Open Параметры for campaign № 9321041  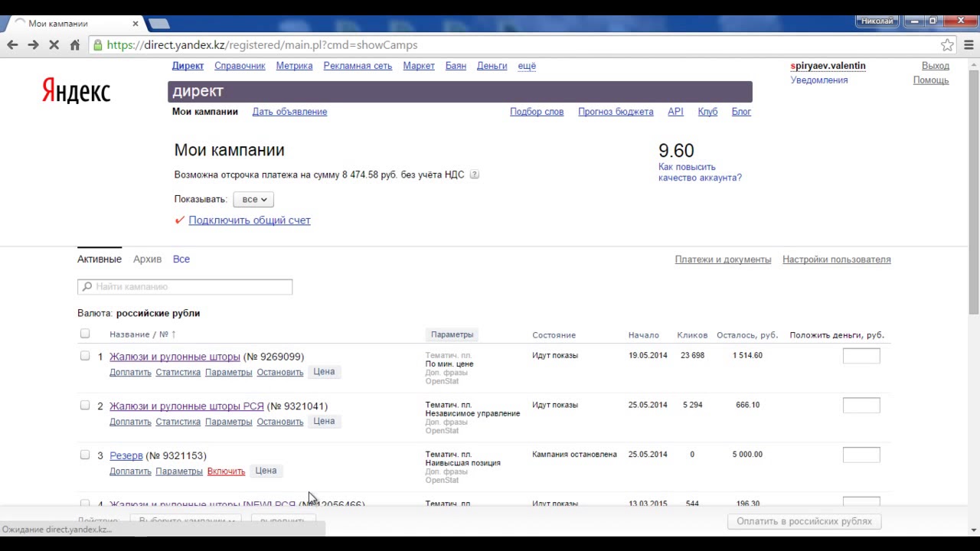click(x=228, y=422)
